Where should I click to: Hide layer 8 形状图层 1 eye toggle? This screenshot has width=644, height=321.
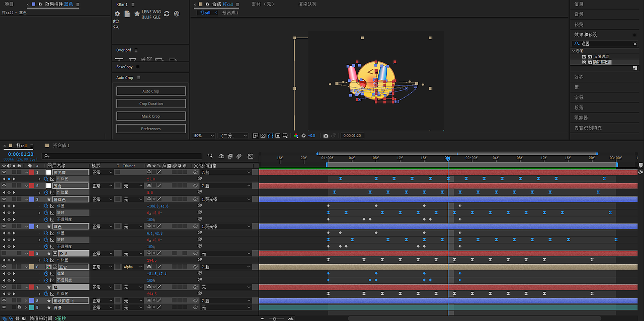point(4,301)
